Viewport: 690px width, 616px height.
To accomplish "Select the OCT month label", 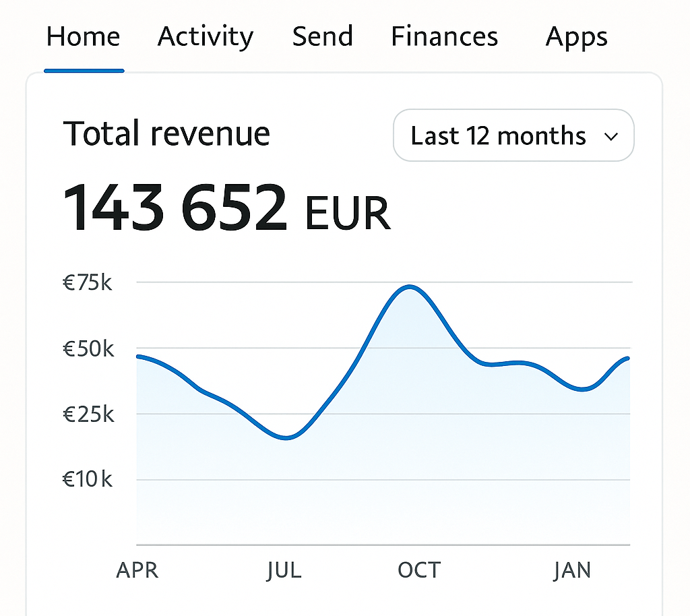I will coord(418,570).
